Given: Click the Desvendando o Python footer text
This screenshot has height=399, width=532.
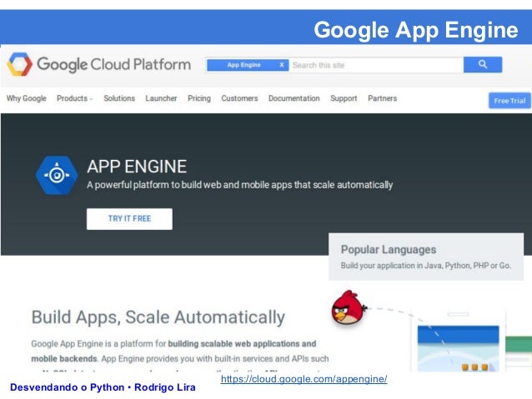Looking at the screenshot, I should pos(103,387).
